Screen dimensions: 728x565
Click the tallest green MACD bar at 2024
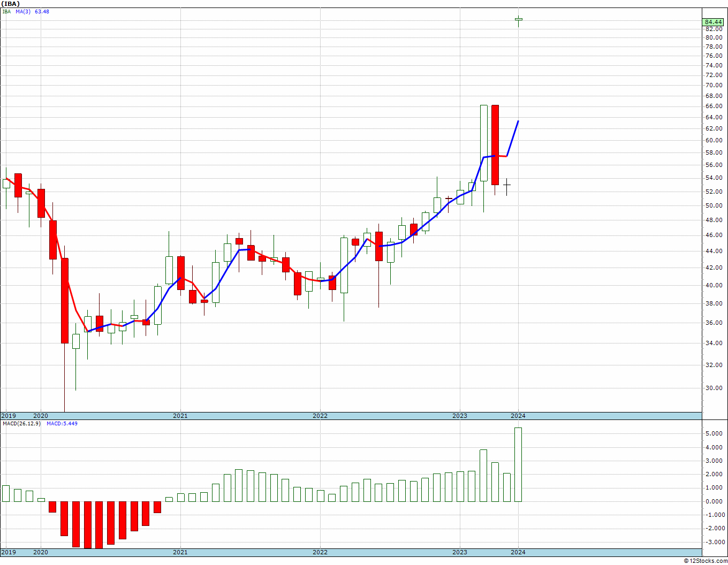click(x=518, y=464)
